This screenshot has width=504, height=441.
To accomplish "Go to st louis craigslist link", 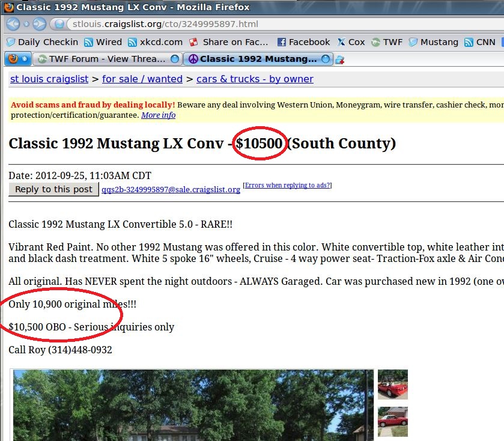I will tap(49, 79).
